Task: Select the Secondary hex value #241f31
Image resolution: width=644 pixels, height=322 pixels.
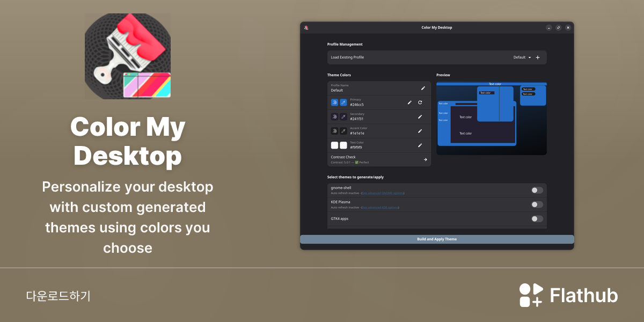Action: pos(357,119)
